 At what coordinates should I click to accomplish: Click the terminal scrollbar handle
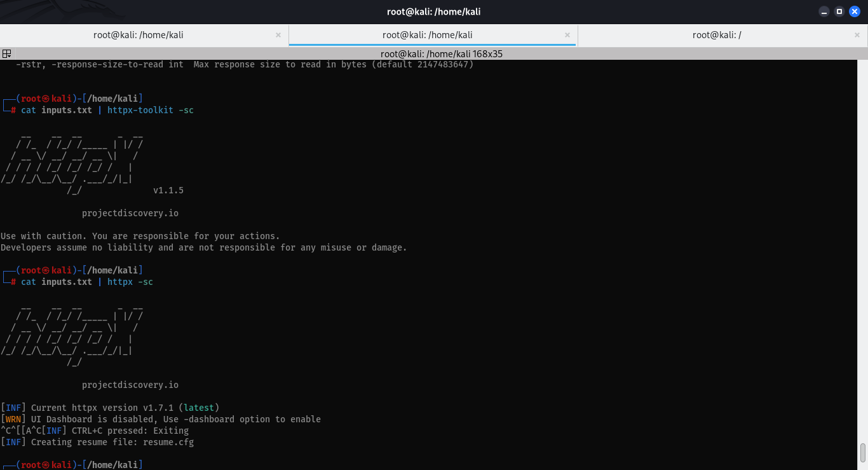click(x=862, y=453)
